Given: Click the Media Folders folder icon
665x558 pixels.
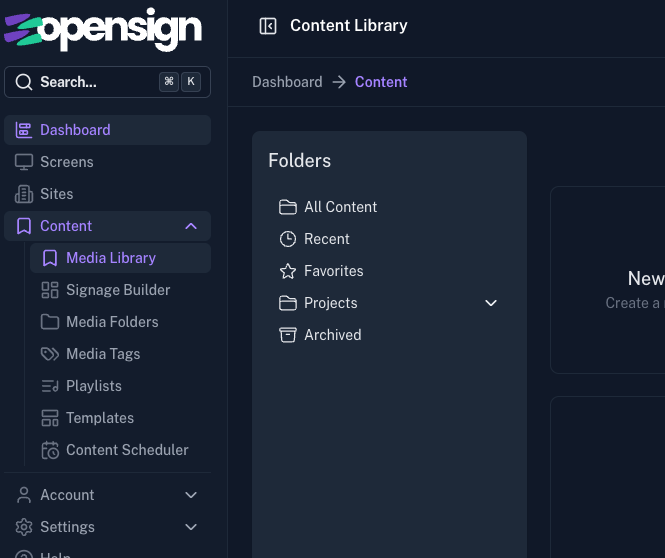Looking at the screenshot, I should (50, 322).
